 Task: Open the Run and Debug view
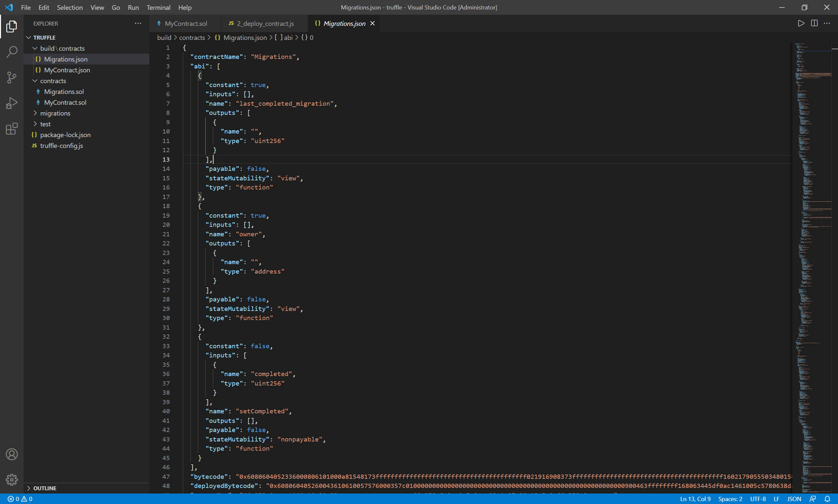(11, 103)
